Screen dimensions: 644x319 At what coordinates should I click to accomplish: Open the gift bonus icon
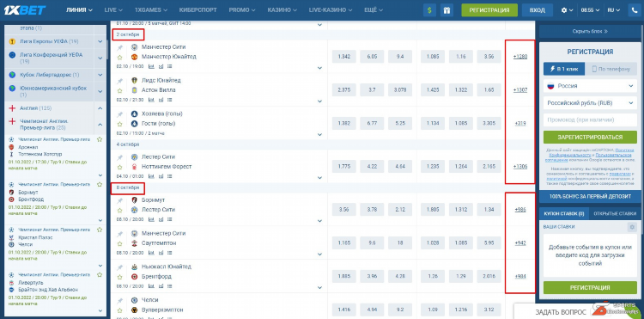pos(447,10)
